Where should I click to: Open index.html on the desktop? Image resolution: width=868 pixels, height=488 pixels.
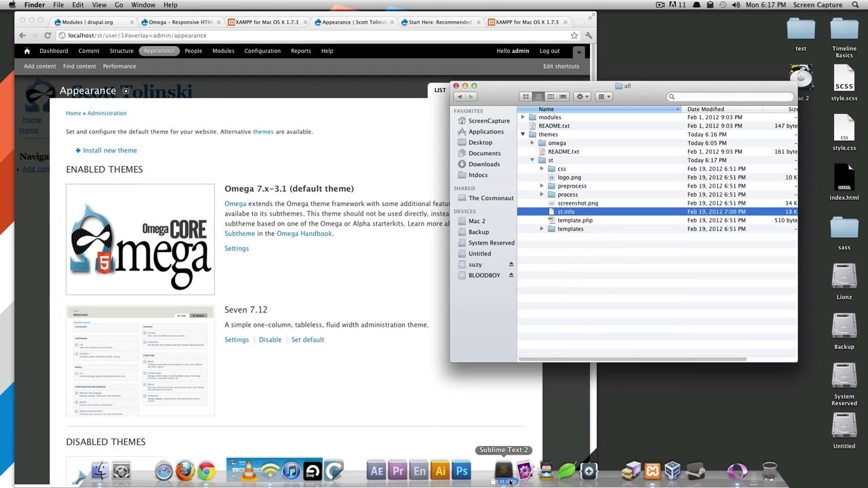pos(844,182)
